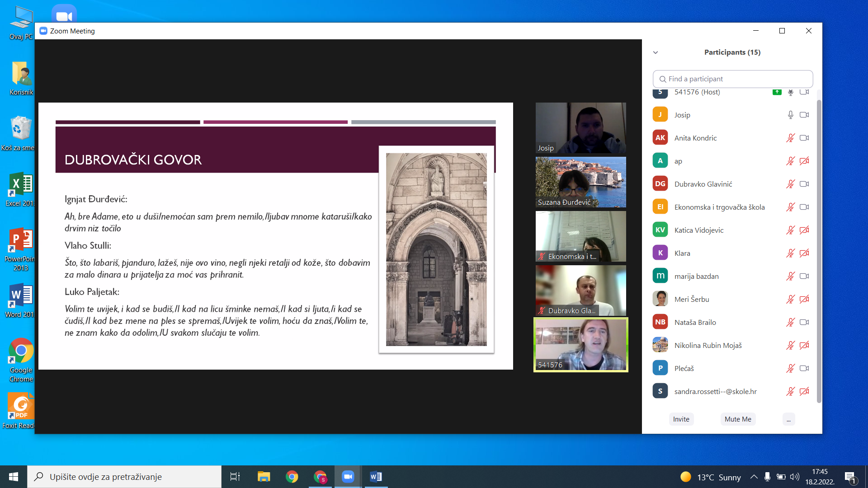Open the Excel 2013 desktop shortcut
The width and height of the screenshot is (868, 488).
tap(19, 190)
